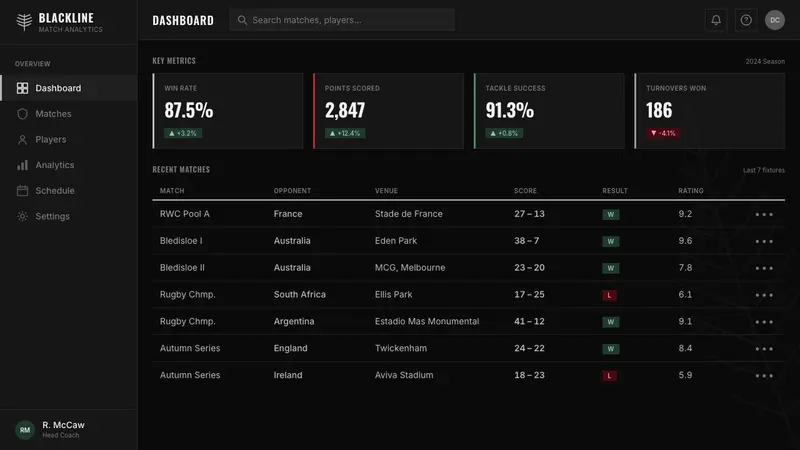
Task: Open the Players section
Action: click(69, 139)
